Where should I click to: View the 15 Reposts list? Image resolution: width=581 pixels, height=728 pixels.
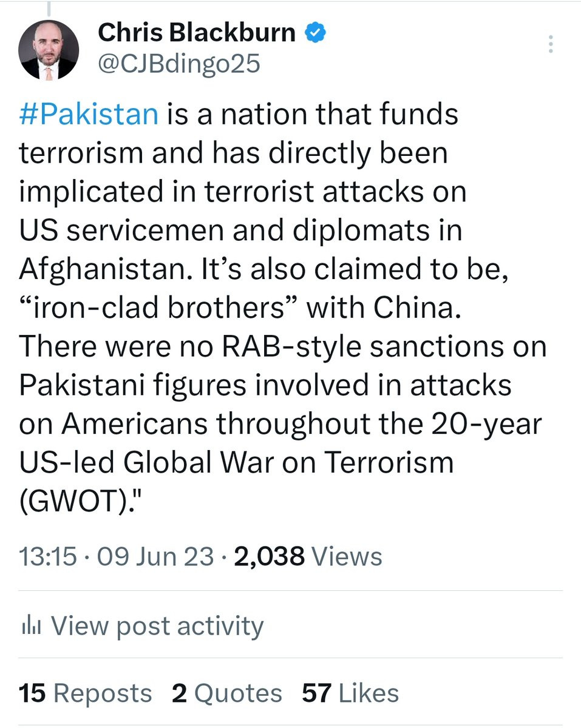(86, 693)
